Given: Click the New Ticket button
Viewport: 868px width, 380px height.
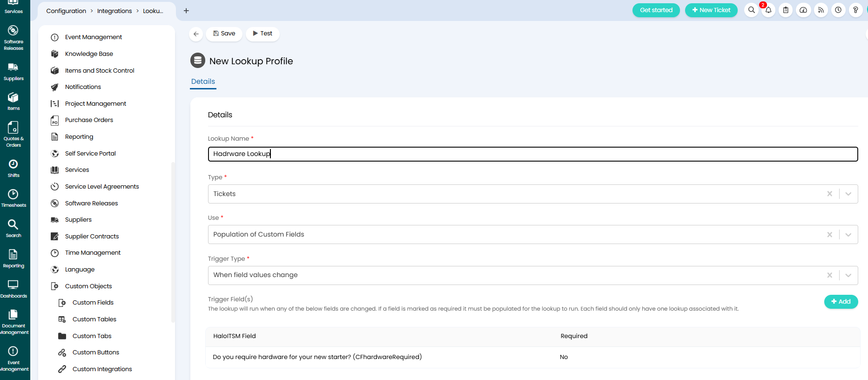Looking at the screenshot, I should pos(711,10).
